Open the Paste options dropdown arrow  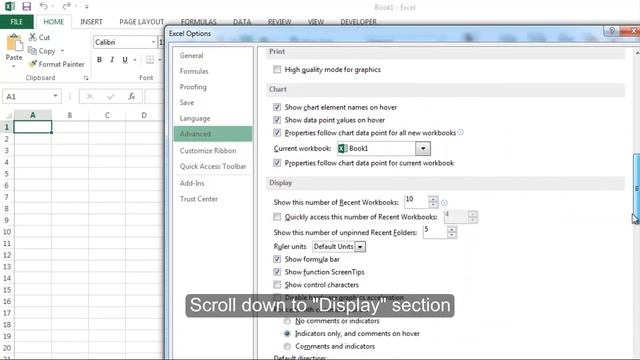(14, 66)
